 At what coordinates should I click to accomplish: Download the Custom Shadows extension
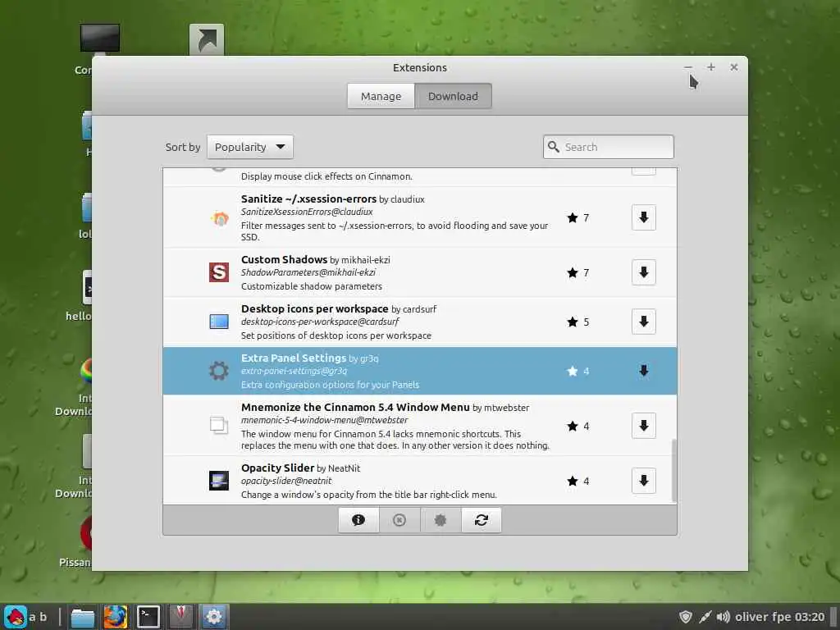pyautogui.click(x=643, y=272)
